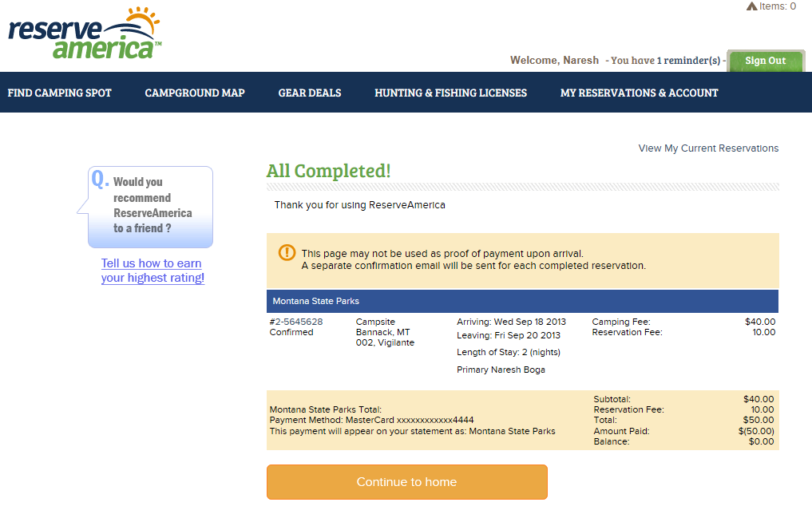Image resolution: width=812 pixels, height=510 pixels.
Task: Click Continue to home button
Action: click(x=407, y=482)
